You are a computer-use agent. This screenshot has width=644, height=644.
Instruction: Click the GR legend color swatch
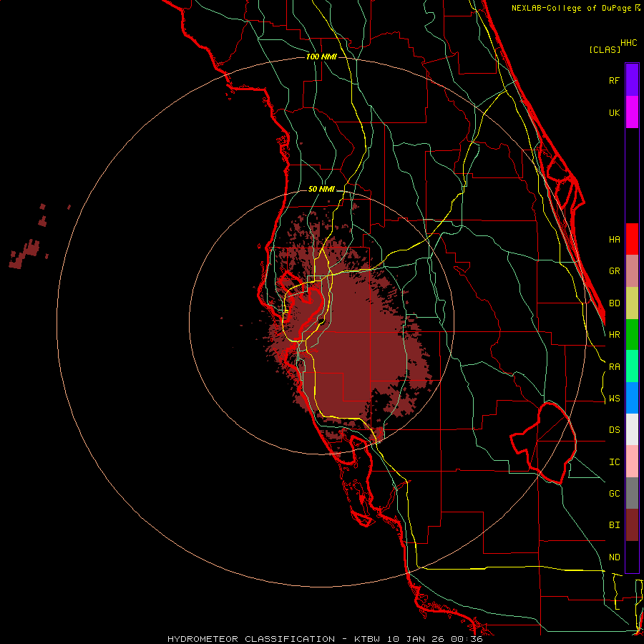coord(632,271)
